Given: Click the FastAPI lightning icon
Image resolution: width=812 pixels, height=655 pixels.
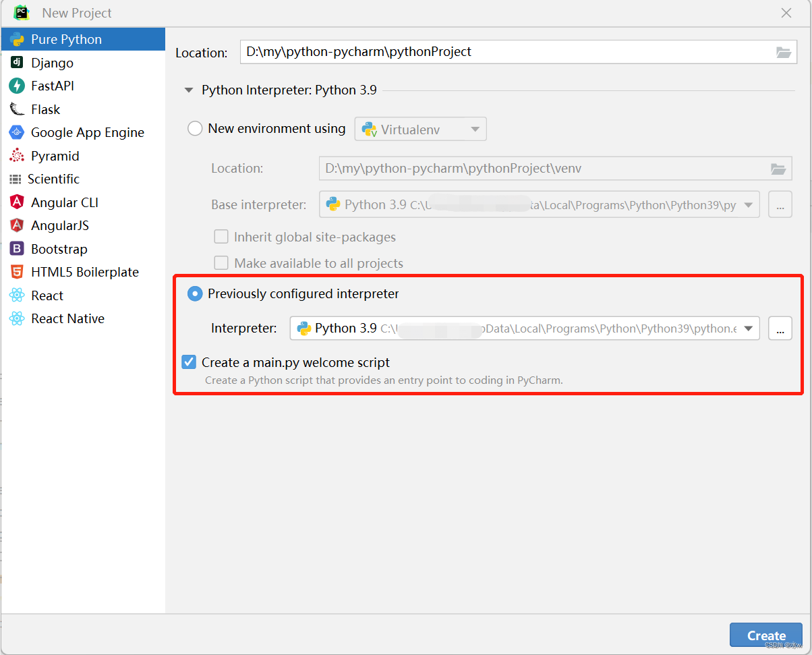Looking at the screenshot, I should 17,86.
